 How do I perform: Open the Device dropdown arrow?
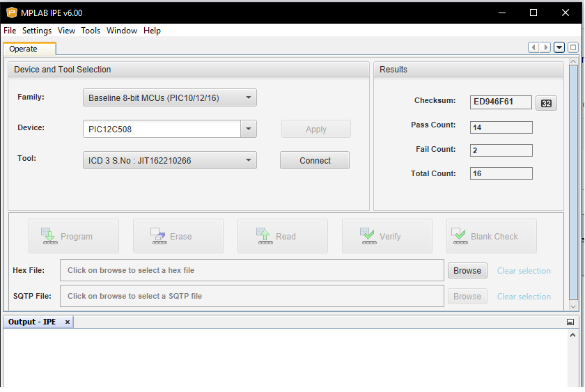click(x=249, y=129)
